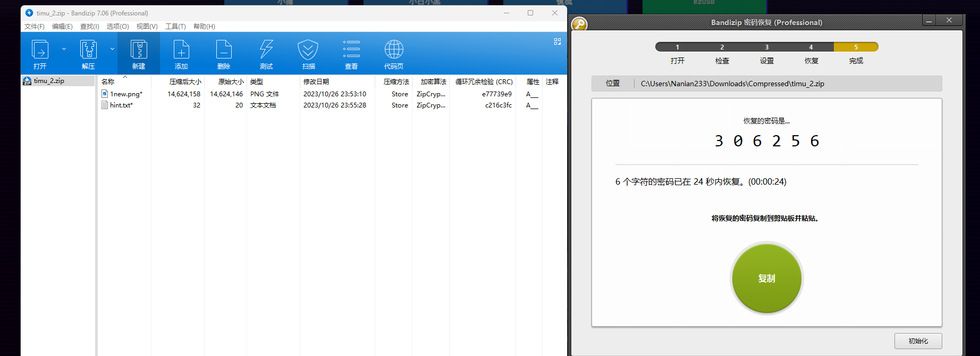Expand the Open button dropdown arrow
This screenshot has height=356, width=980.
[x=64, y=49]
